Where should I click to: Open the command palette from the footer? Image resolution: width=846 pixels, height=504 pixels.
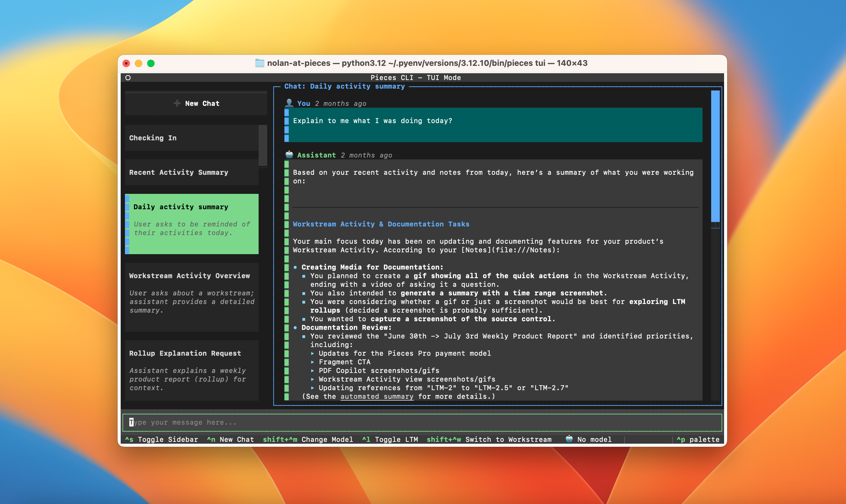[x=698, y=439]
